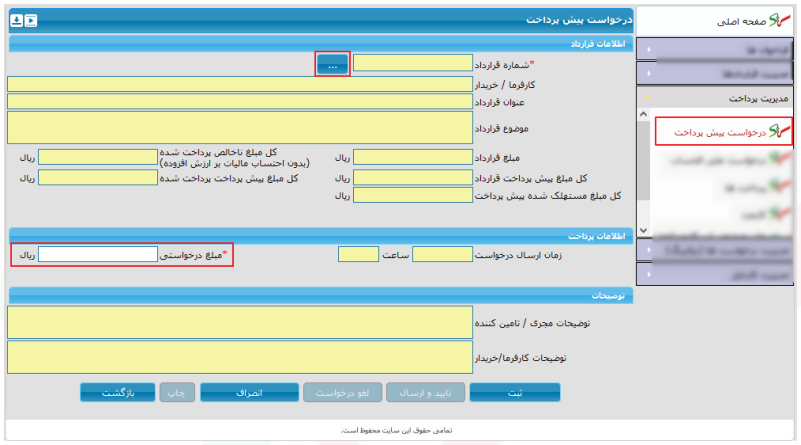
Task: Click the ثبت button
Action: (x=515, y=392)
